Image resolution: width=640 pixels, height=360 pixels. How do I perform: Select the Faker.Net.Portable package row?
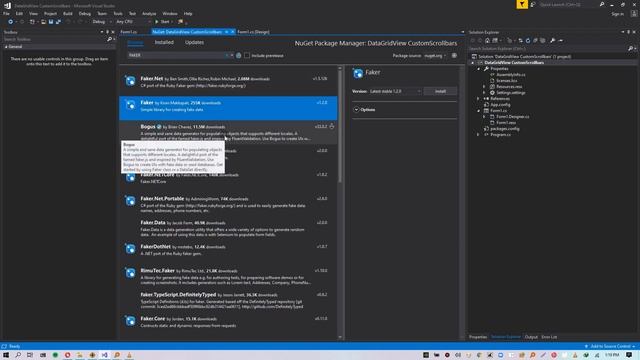(229, 204)
